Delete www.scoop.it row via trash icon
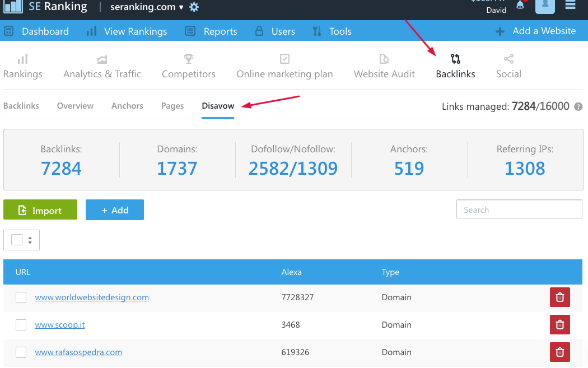The image size is (588, 368). (x=560, y=324)
